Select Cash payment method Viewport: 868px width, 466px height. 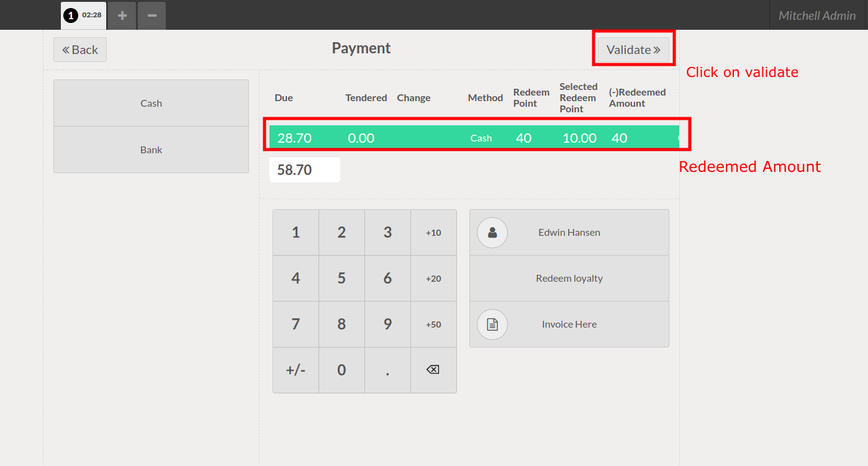[x=151, y=104]
